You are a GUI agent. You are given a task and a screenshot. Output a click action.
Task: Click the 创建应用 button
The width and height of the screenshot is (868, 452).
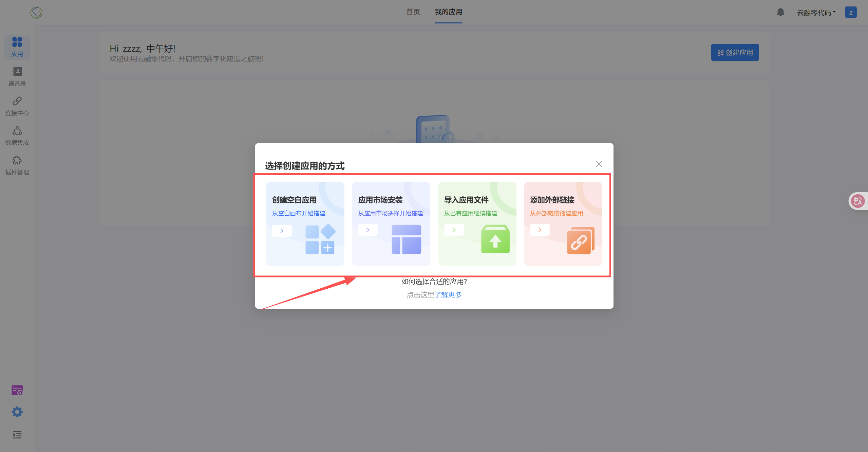click(x=735, y=53)
